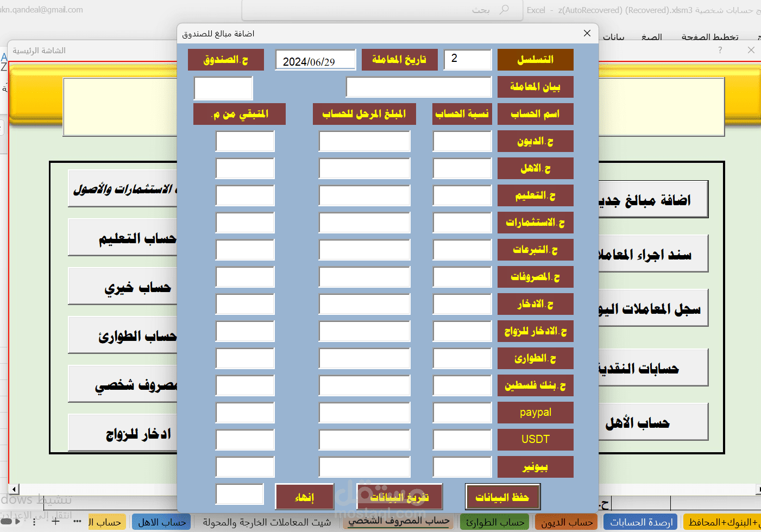
Task: Click the remaining field for ح.الطوارئ
Action: [245, 358]
